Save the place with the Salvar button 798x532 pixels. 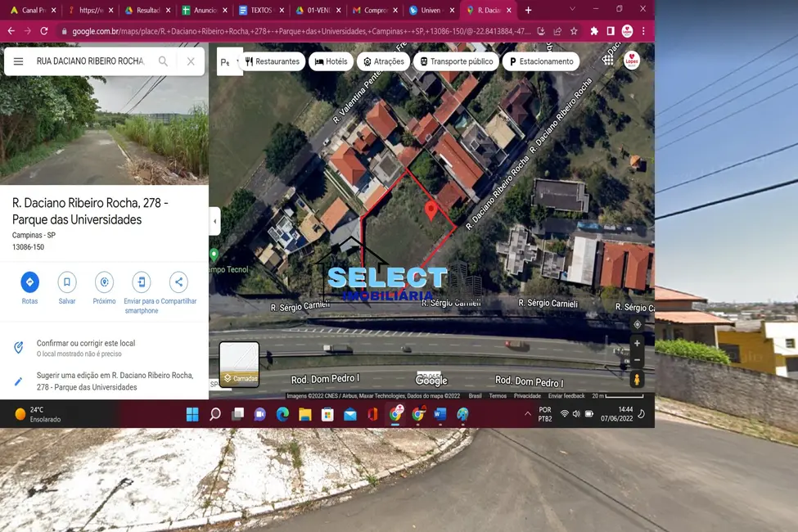(66, 289)
